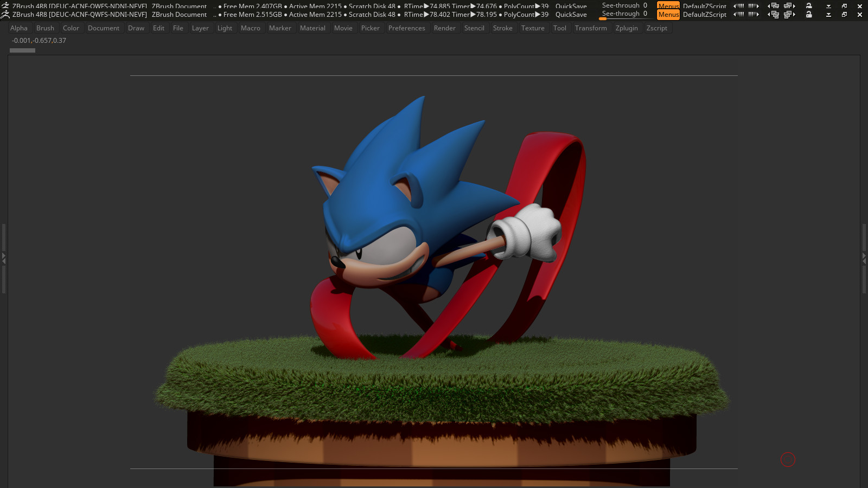Open the Stencil menu
This screenshot has width=868, height=488.
click(474, 28)
